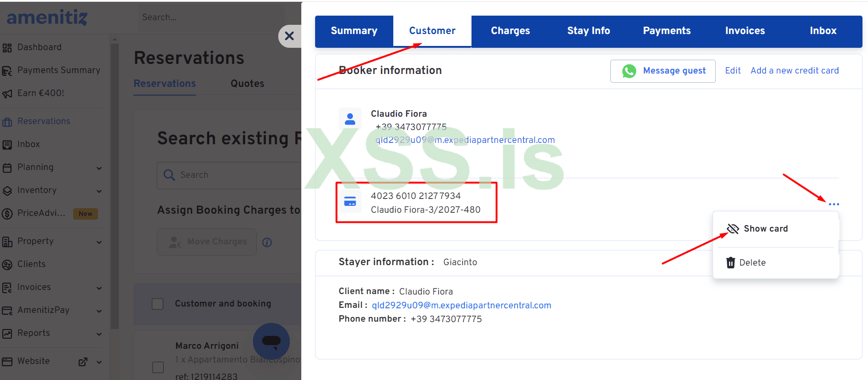The height and width of the screenshot is (380, 868).
Task: Open the Clients section icon
Action: click(7, 265)
